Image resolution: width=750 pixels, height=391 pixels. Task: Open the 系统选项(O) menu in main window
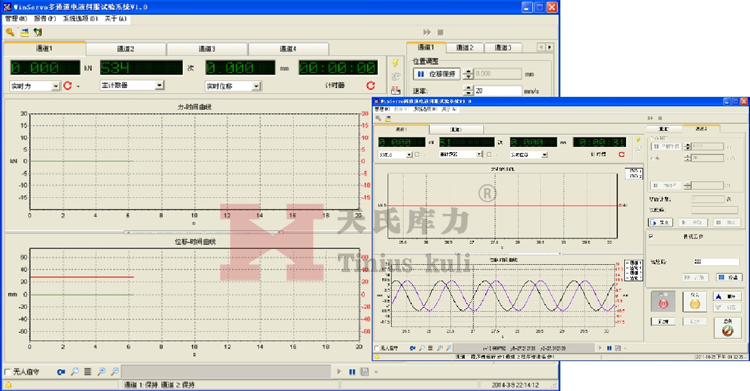click(x=80, y=19)
